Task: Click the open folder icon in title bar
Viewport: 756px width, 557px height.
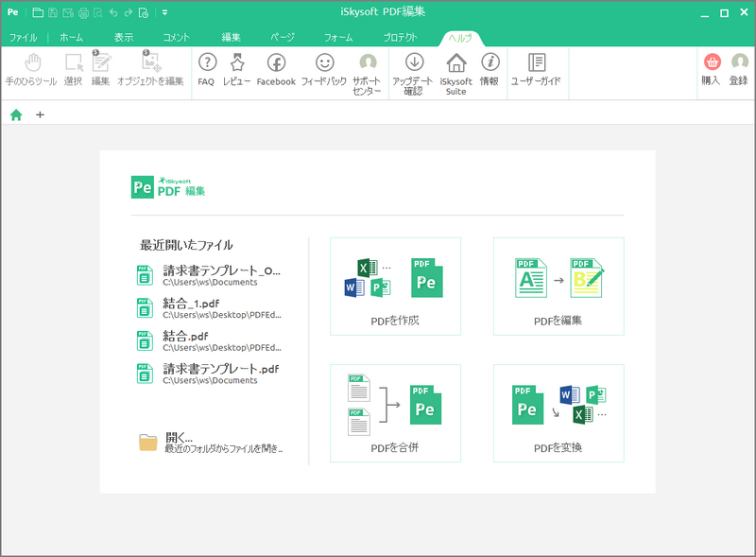Action: pyautogui.click(x=38, y=12)
